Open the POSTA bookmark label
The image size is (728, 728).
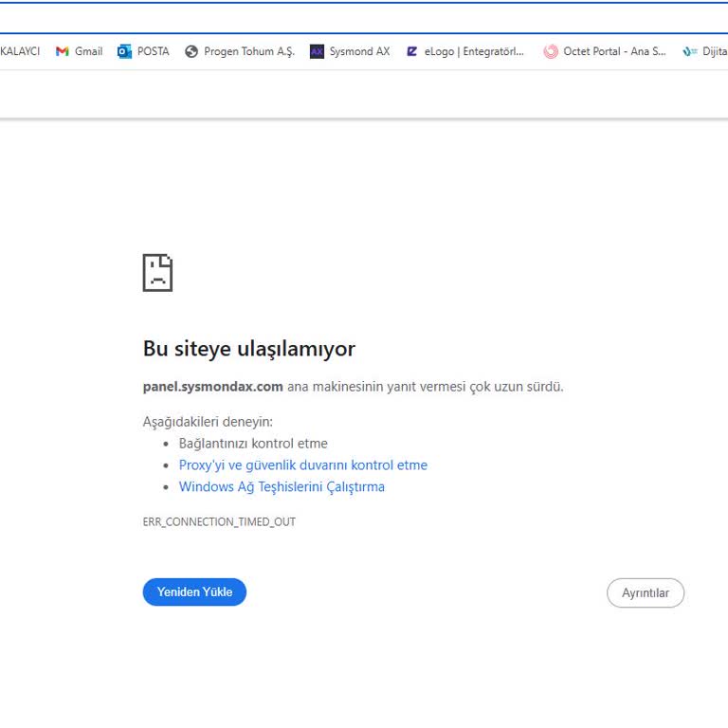(x=154, y=51)
